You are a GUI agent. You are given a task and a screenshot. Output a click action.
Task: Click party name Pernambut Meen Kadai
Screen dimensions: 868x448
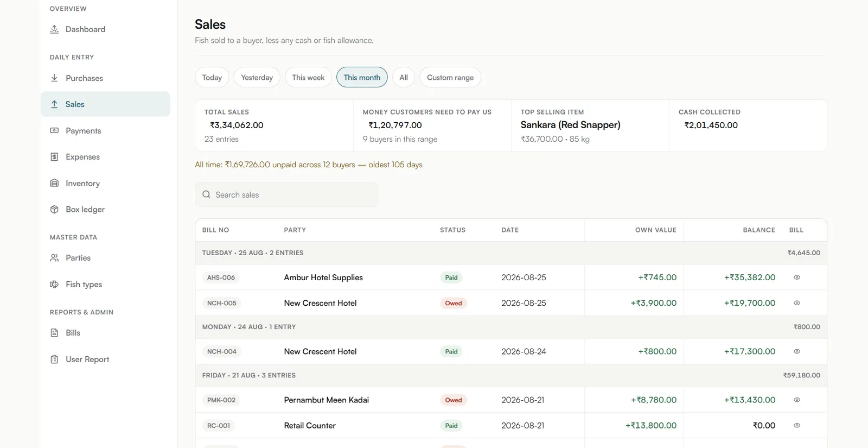point(326,400)
